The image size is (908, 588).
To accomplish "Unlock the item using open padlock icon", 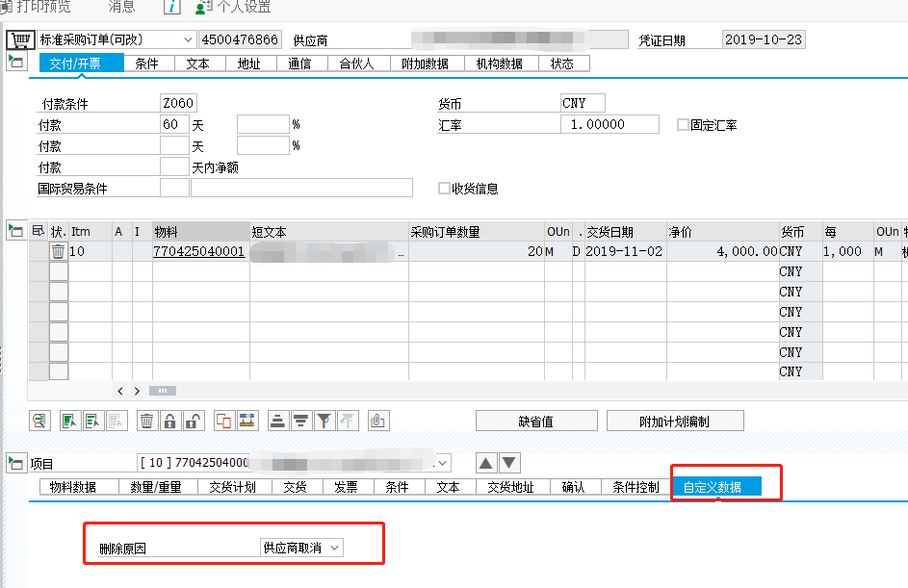I will point(195,421).
